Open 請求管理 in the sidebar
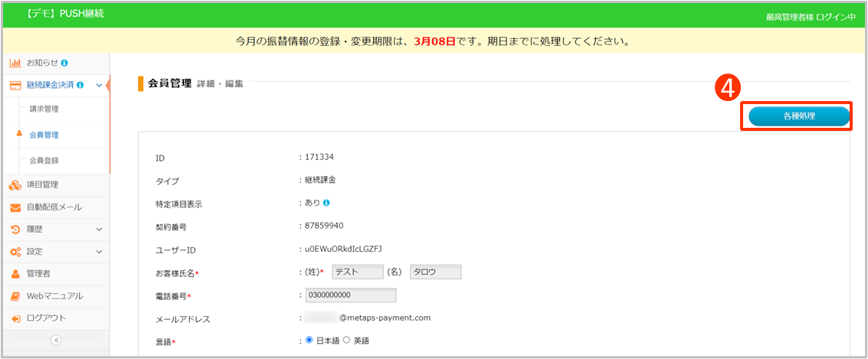 pos(44,109)
